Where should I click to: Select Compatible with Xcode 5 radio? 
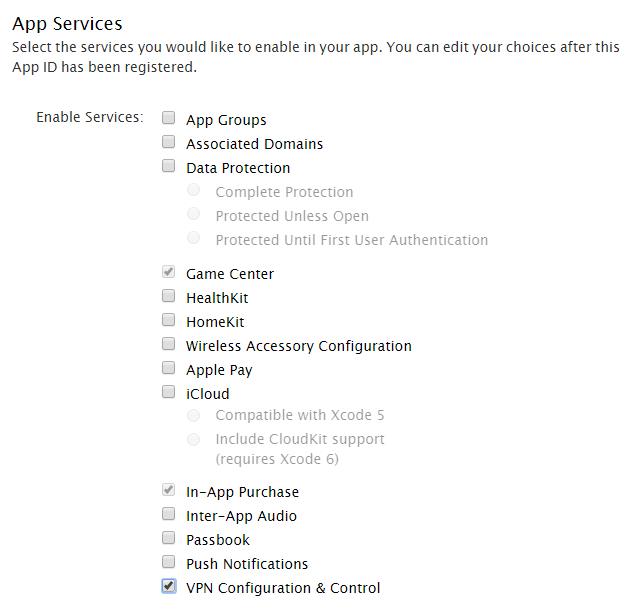tap(193, 415)
